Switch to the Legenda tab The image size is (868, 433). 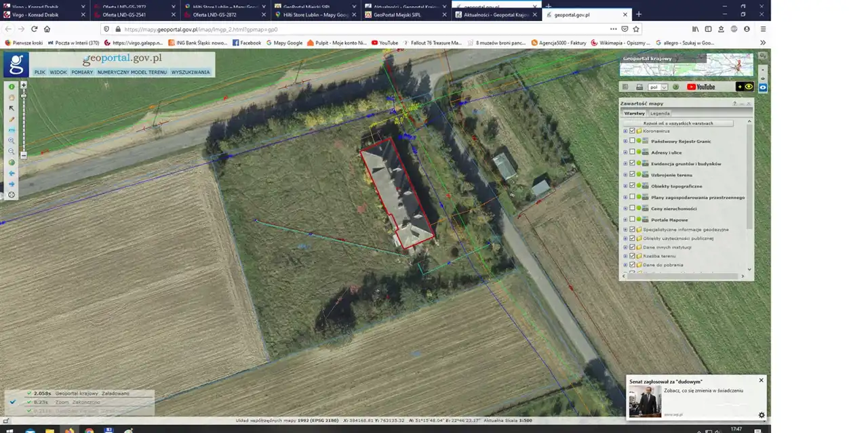tap(660, 113)
